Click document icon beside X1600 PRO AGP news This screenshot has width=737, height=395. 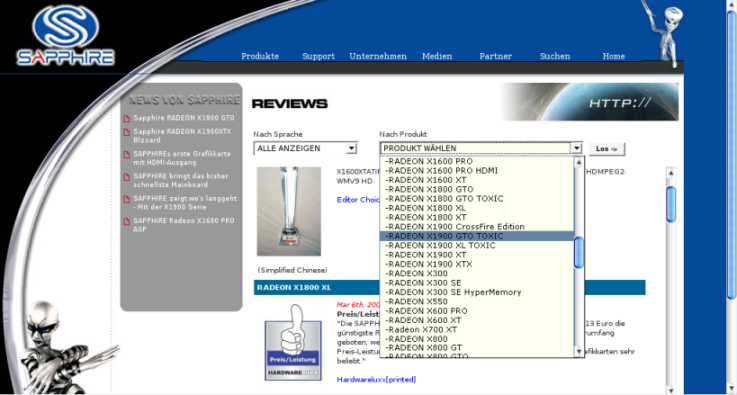(x=126, y=221)
